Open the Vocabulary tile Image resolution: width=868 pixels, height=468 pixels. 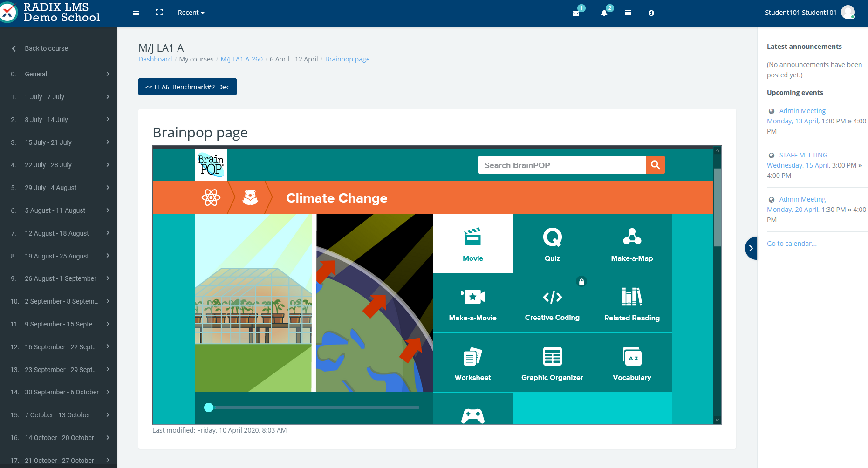click(x=632, y=363)
